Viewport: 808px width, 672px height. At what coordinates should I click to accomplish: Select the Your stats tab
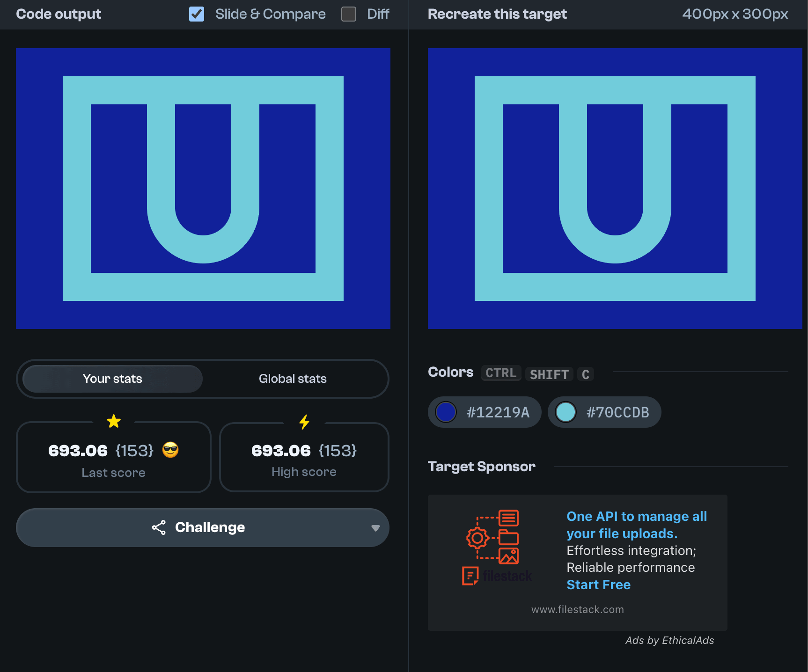tap(112, 379)
